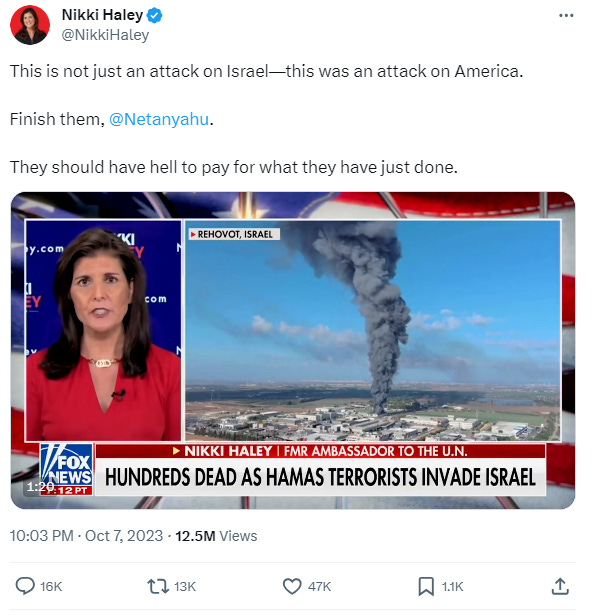Click the Nikki Haley display name
Viewport: 592px width, 616px height.
pos(102,15)
